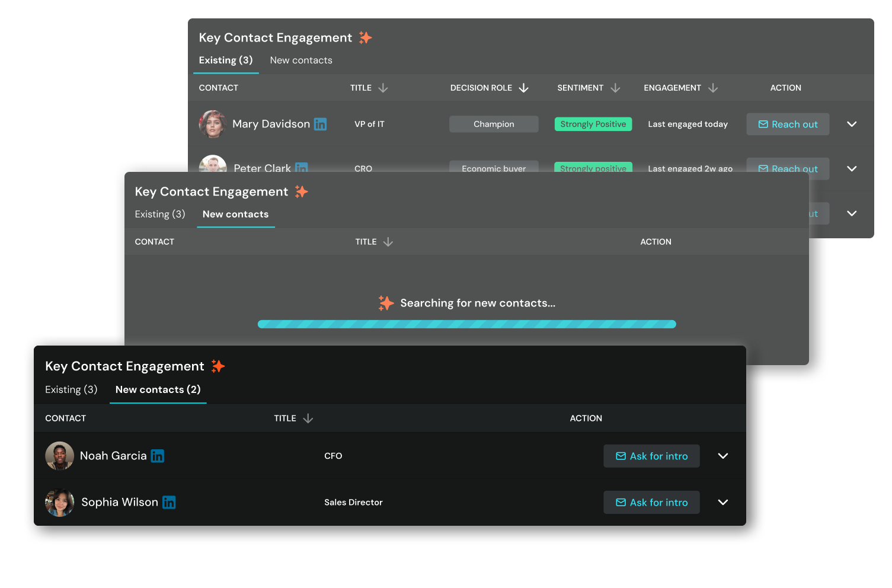Open Existing (3) tab in top panel
The width and height of the screenshot is (892, 588).
pos(226,60)
